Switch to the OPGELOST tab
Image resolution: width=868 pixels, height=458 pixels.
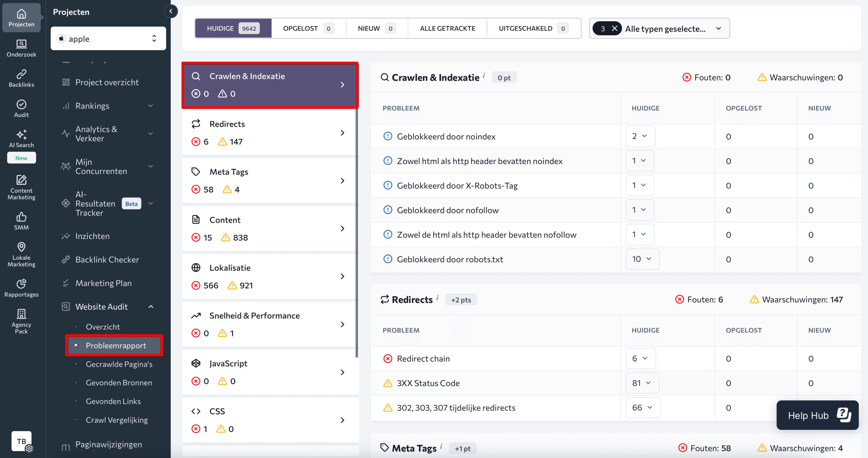pyautogui.click(x=309, y=28)
